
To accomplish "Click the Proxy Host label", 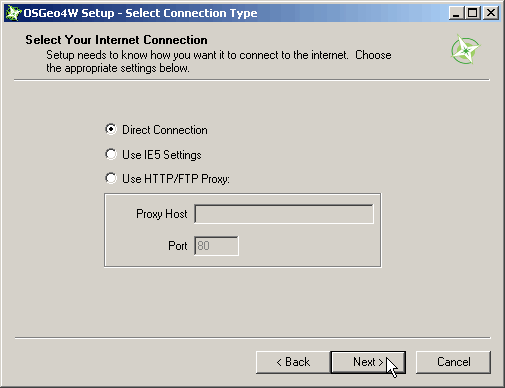I will pos(162,214).
